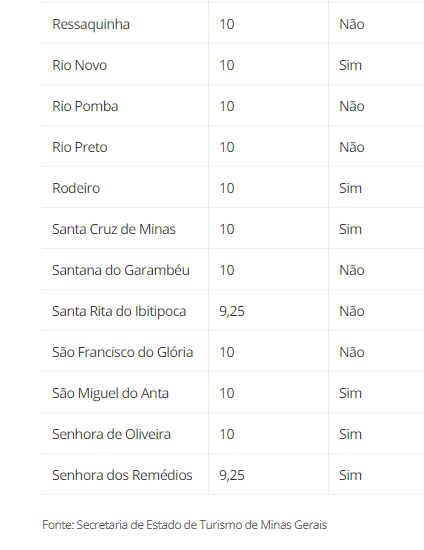Click the São Francisco do Glória cell
The image size is (424, 550).
122,353
